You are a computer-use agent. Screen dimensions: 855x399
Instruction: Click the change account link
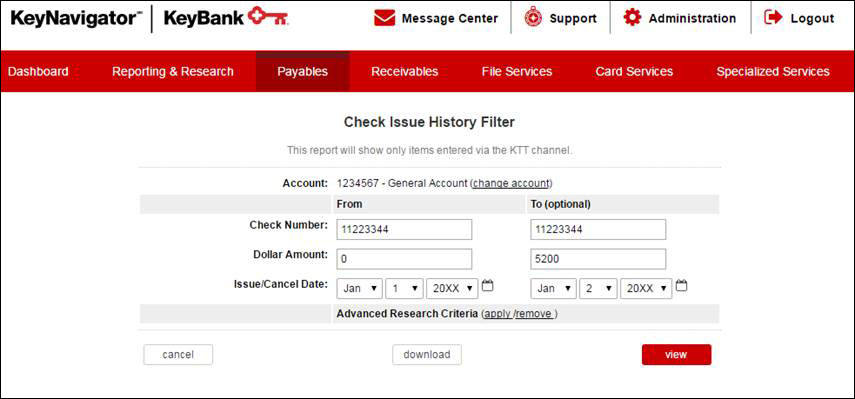(511, 183)
